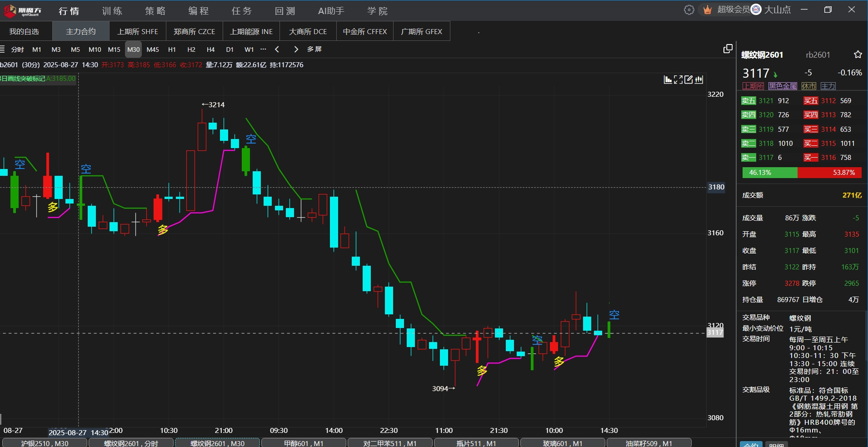Click the green 46.13% sell ratio bar
Image resolution: width=868 pixels, height=447 pixels.
tap(770, 173)
